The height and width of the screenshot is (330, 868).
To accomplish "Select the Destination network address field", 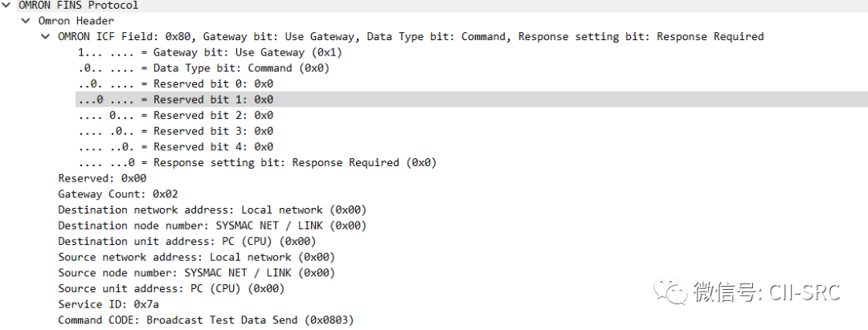I will [x=212, y=210].
